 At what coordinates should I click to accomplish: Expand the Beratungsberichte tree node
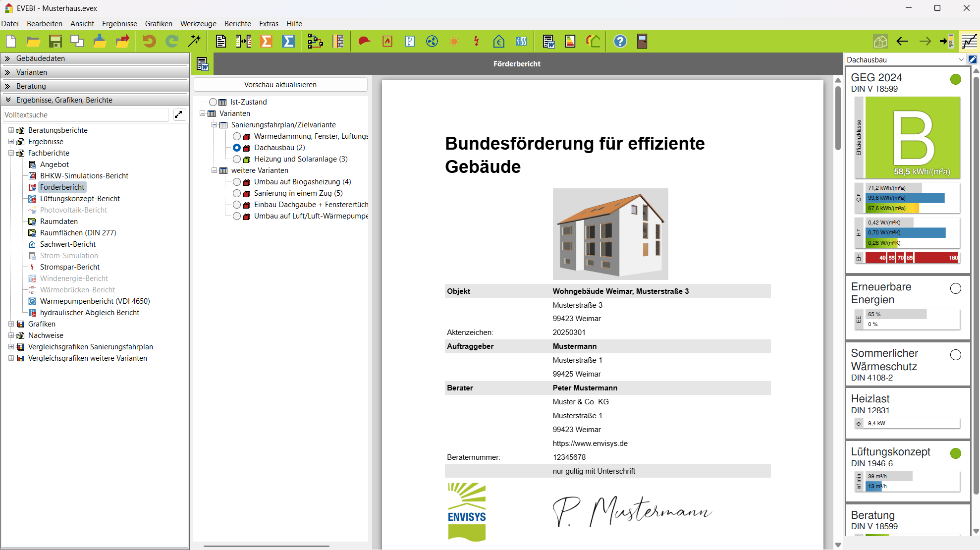click(11, 130)
